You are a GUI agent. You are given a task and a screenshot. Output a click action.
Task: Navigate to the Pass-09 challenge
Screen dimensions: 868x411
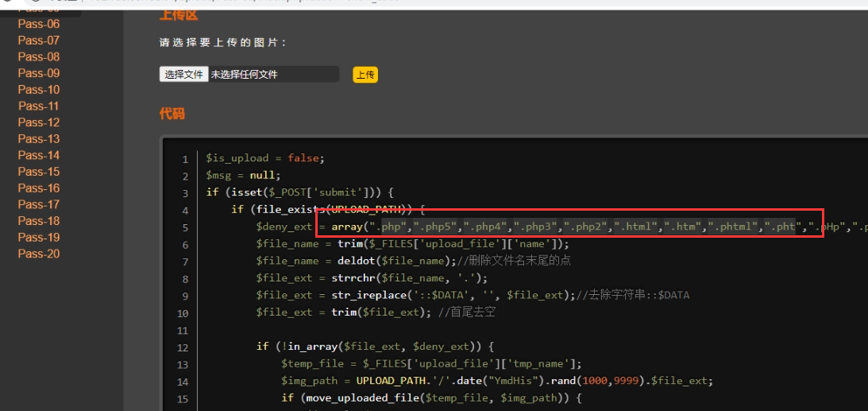tap(39, 73)
